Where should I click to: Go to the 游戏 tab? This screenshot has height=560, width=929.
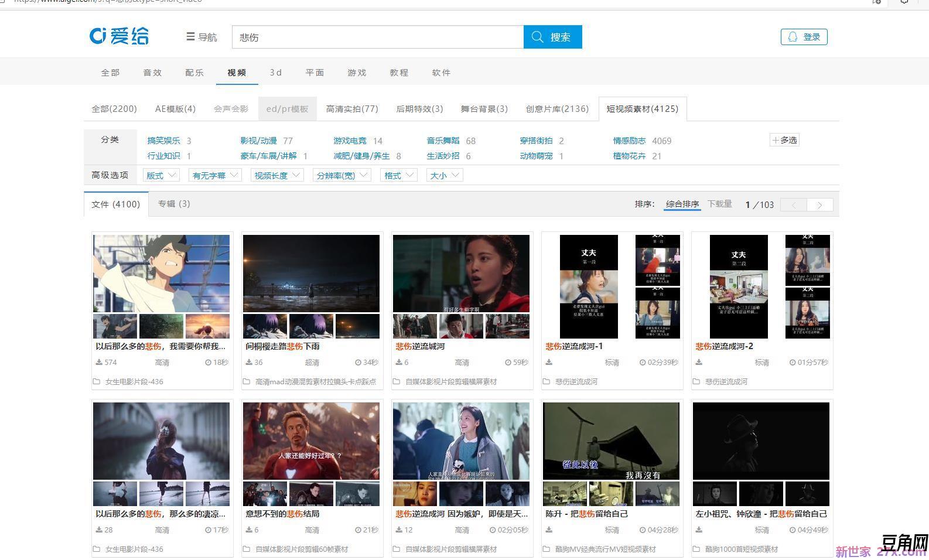coord(357,73)
